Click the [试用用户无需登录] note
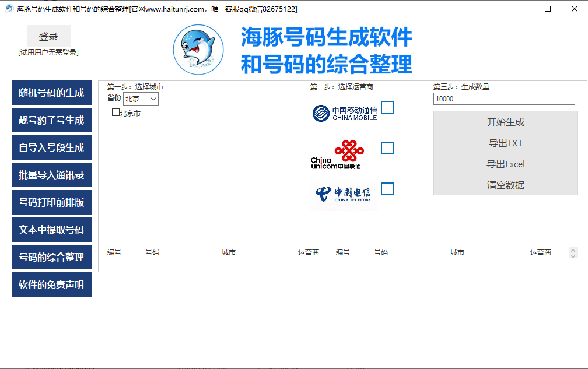The width and height of the screenshot is (588, 369). (48, 52)
